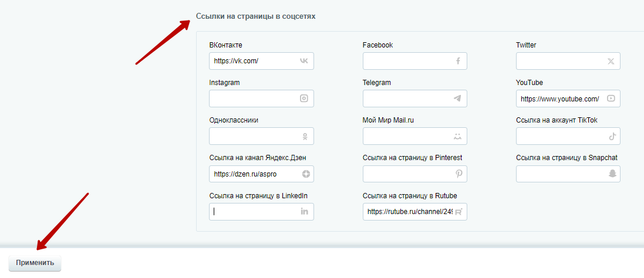Click the Ссылки на страницы в соцсетях heading
This screenshot has width=644, height=278.
(x=255, y=17)
